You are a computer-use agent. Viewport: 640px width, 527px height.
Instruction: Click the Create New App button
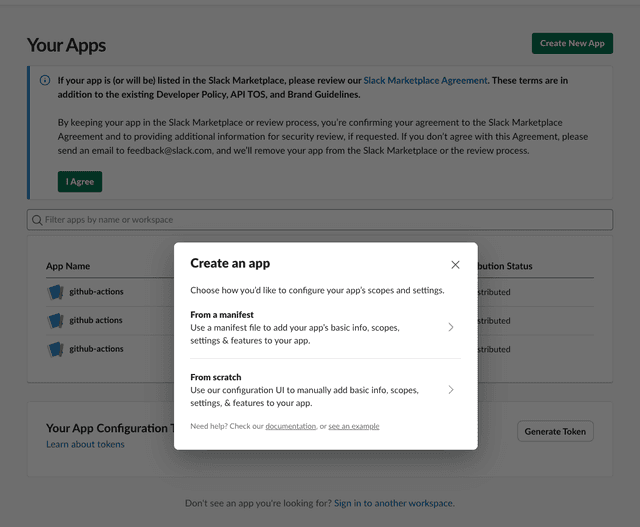572,43
